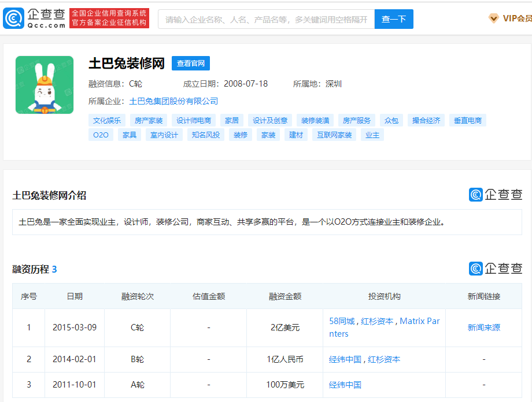Select the 室内设计 tag
Image resolution: width=532 pixels, height=402 pixels.
pyautogui.click(x=164, y=135)
